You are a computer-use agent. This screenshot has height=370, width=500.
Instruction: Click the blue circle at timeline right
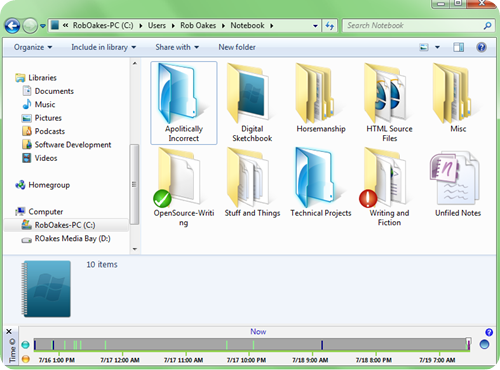(484, 344)
